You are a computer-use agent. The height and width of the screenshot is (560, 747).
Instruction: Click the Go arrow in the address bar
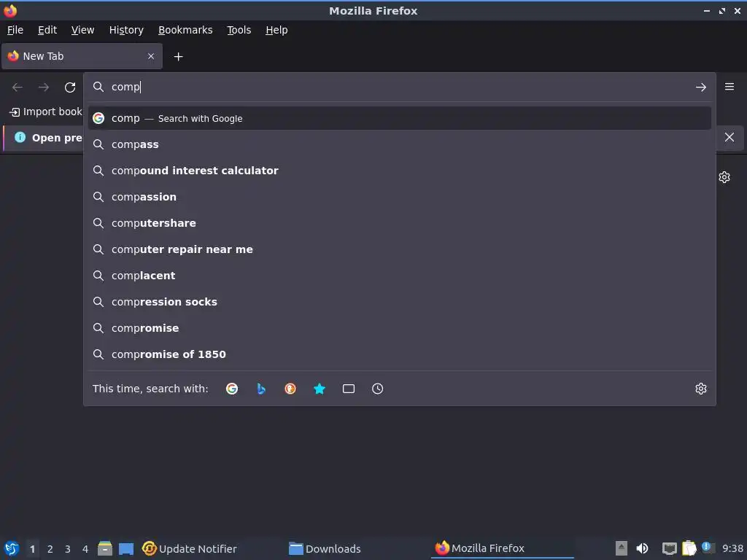tap(701, 87)
